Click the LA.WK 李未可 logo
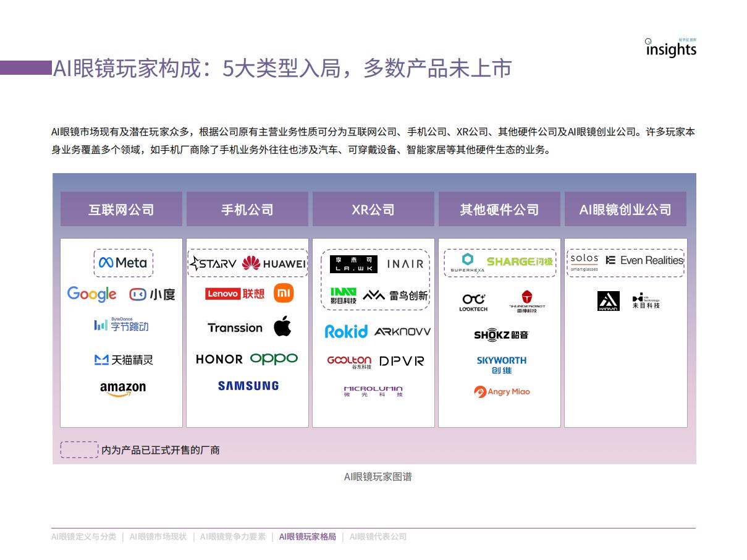 tap(353, 265)
